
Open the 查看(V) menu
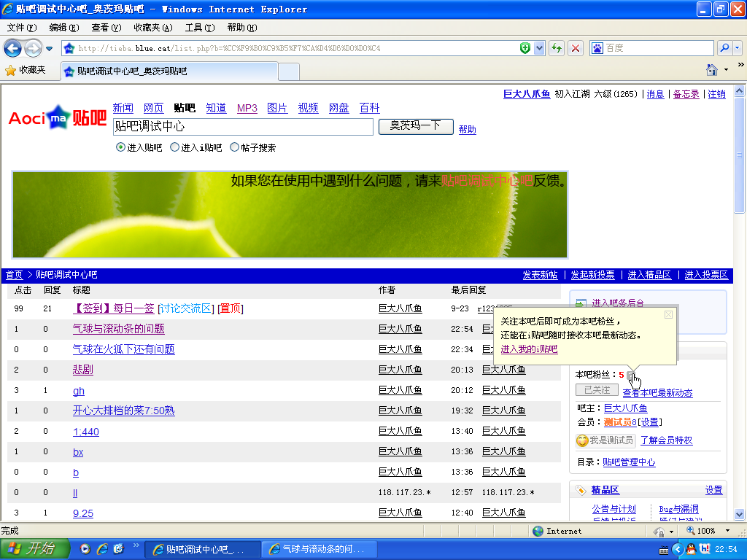106,28
